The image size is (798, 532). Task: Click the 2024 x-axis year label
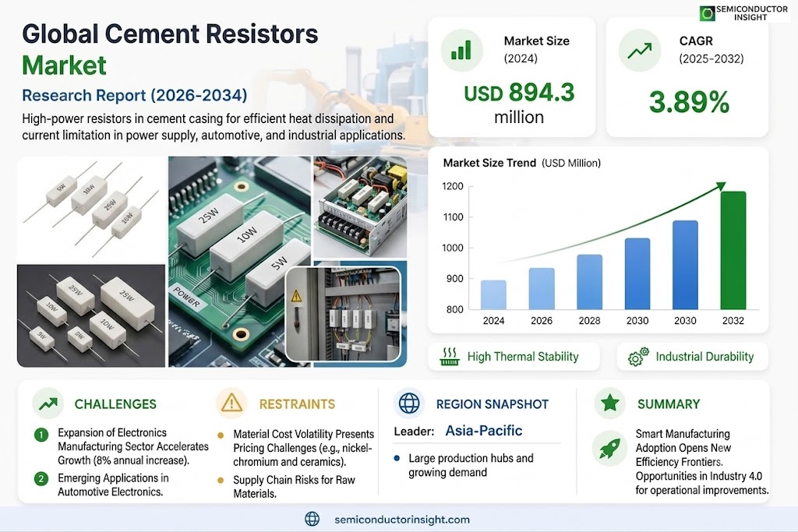coord(493,321)
